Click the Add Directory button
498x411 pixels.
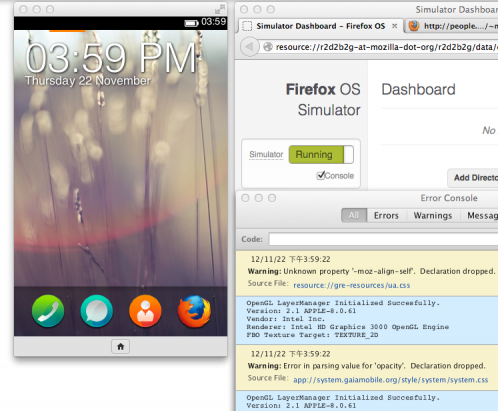click(473, 178)
